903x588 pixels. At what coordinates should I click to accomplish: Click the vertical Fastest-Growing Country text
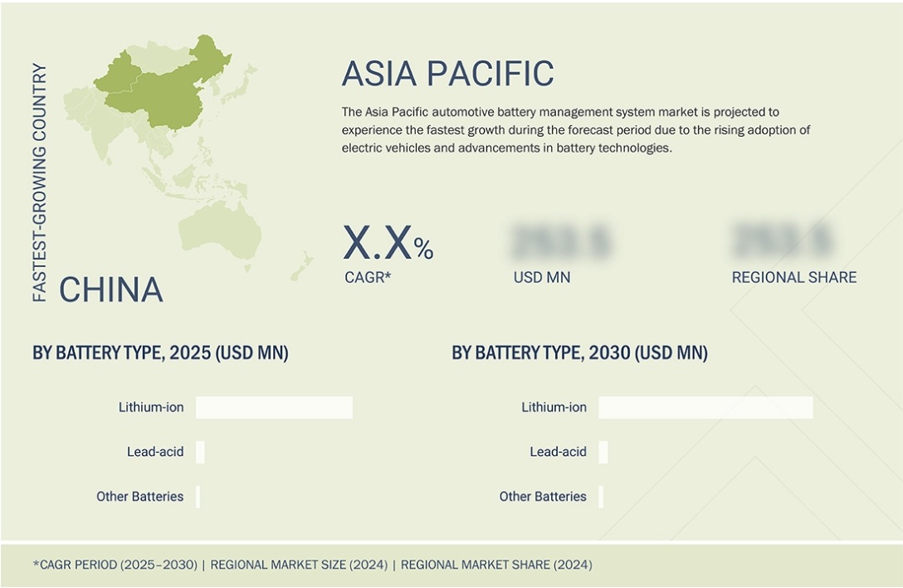(x=40, y=182)
